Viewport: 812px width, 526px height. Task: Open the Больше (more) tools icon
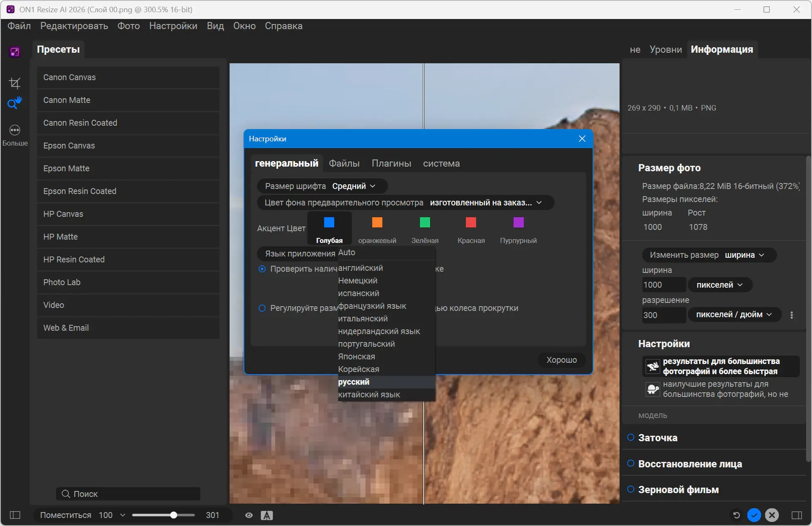coord(15,131)
